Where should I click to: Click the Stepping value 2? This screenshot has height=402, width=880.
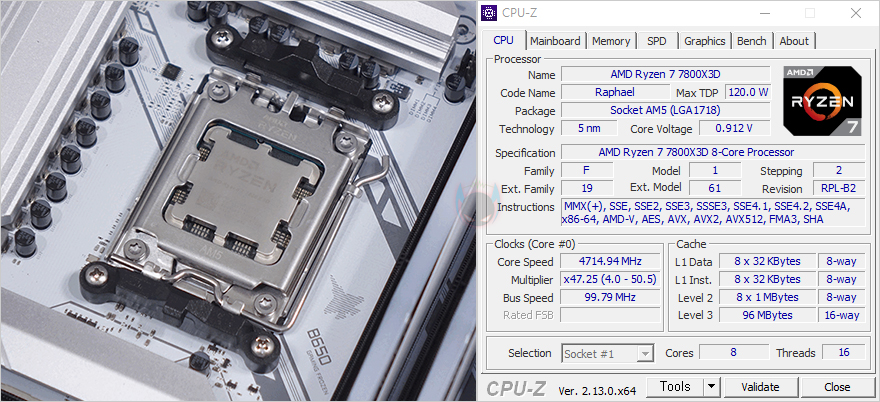pyautogui.click(x=839, y=170)
